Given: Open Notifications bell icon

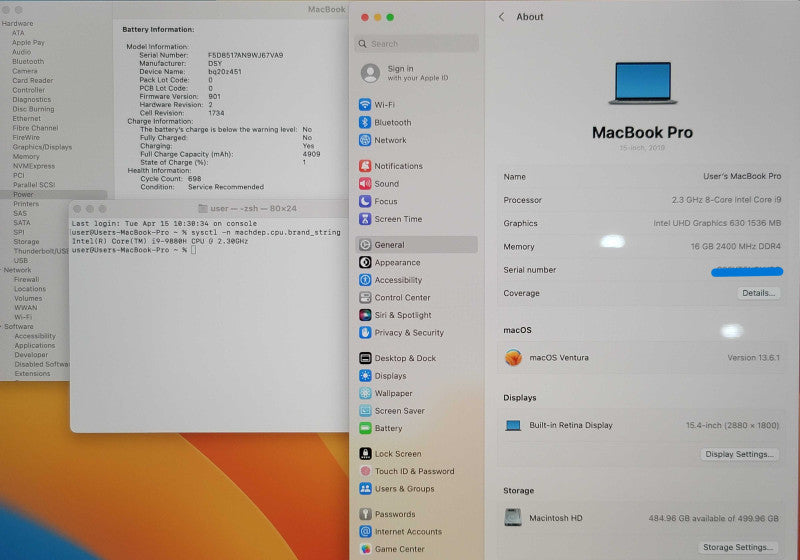Looking at the screenshot, I should (365, 166).
